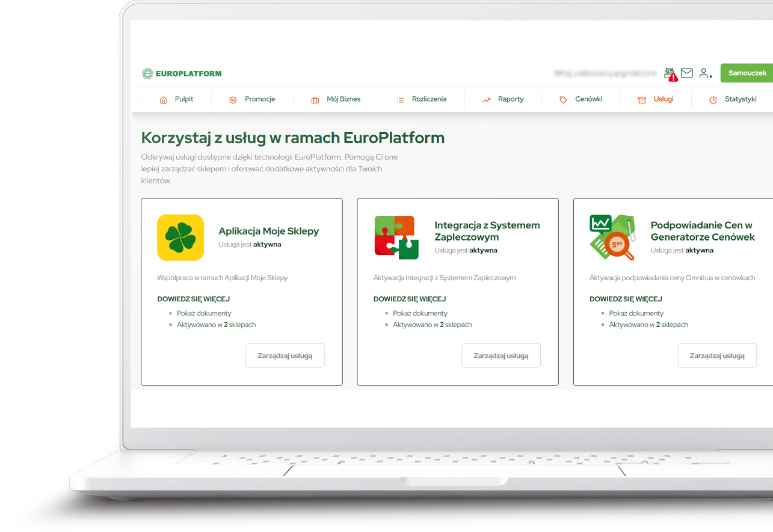The width and height of the screenshot is (773, 532).
Task: Click the puzzle icon for Integracja z Systemem Zapleczowym
Action: 396,237
